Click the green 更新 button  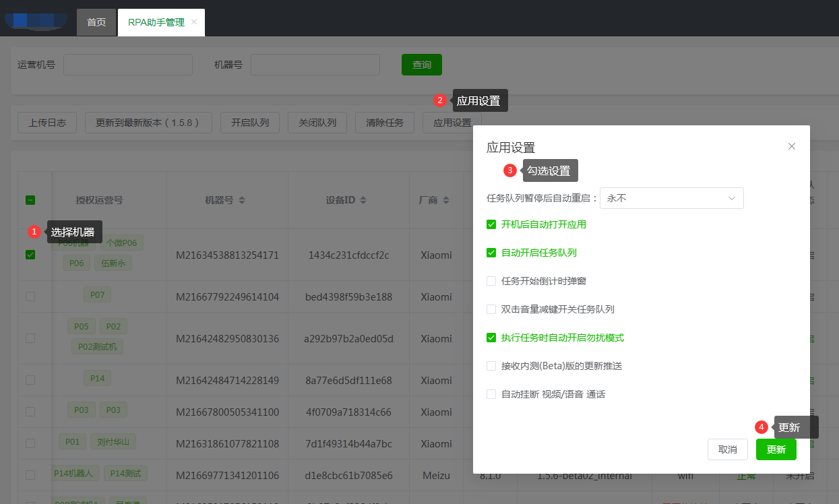pos(776,449)
